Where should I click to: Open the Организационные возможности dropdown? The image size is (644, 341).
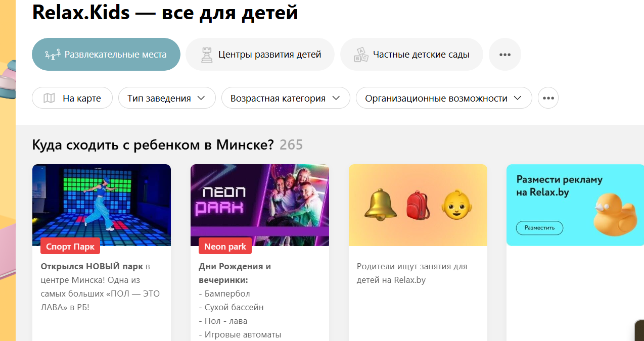(x=444, y=98)
